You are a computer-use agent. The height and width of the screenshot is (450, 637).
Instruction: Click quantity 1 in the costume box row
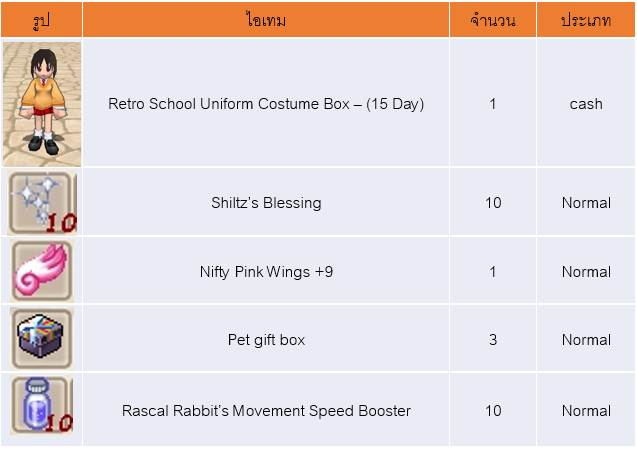tap(493, 104)
